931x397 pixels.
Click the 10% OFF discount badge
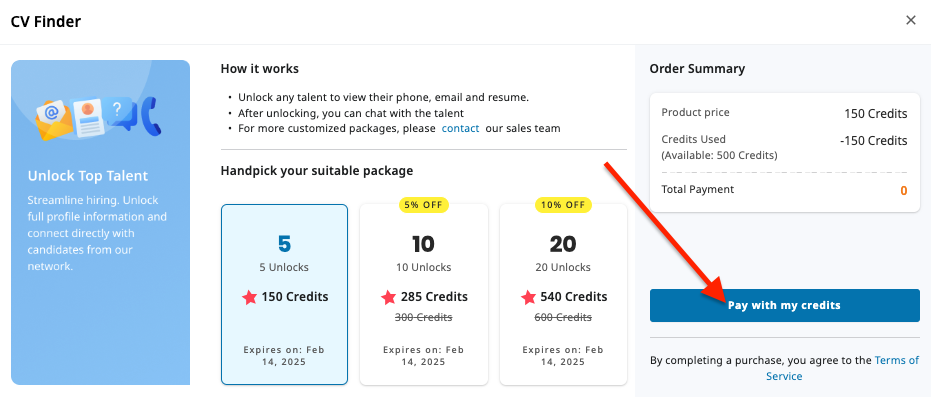[x=563, y=205]
